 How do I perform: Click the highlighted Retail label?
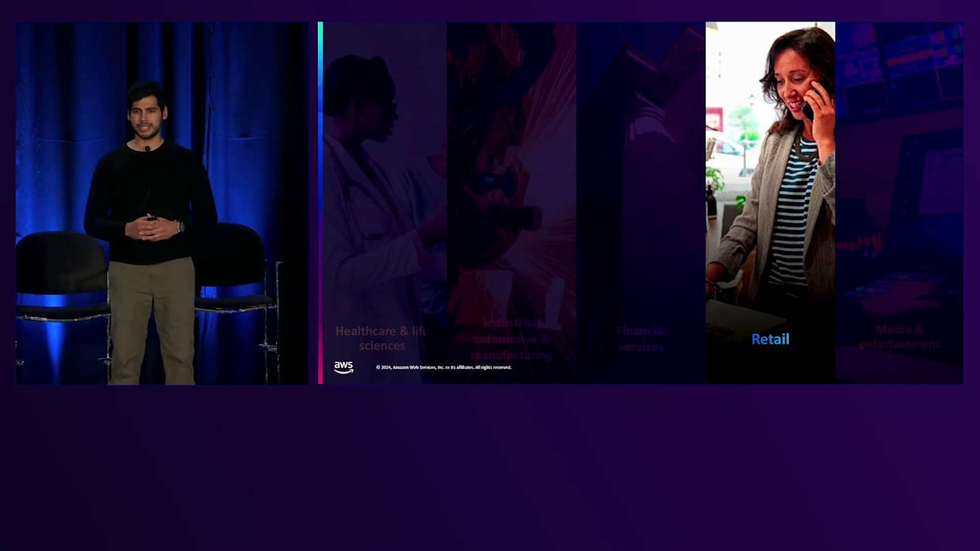770,339
